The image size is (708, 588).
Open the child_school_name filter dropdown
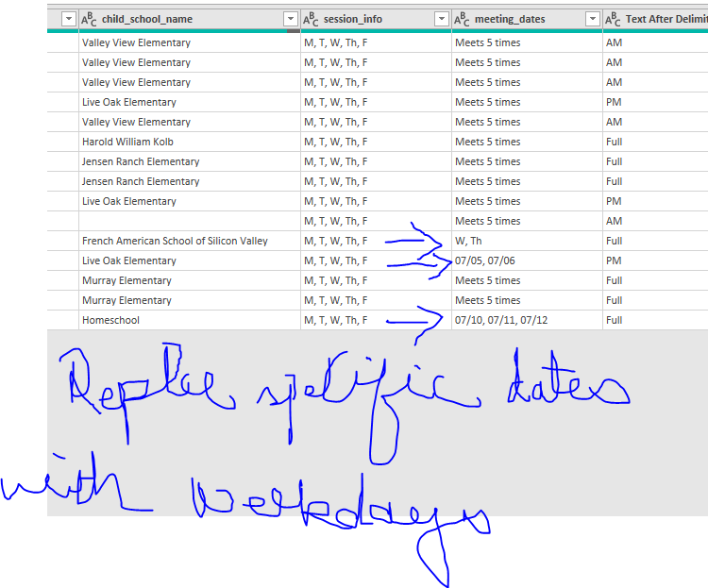point(291,19)
